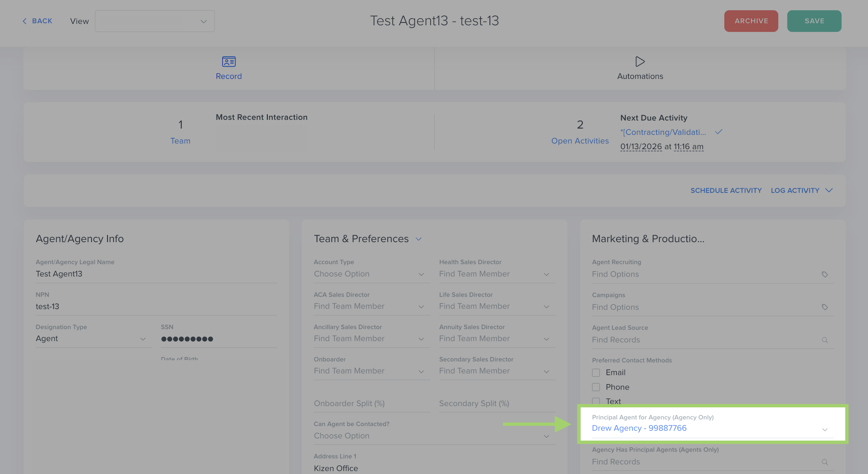Mark next due activity complete checkmark
This screenshot has height=474, width=868.
click(x=718, y=132)
